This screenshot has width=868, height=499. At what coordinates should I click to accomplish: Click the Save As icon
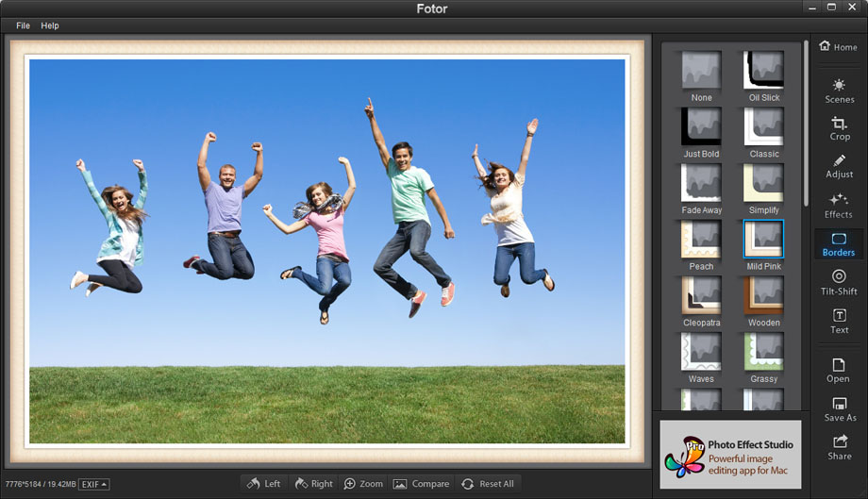(839, 408)
